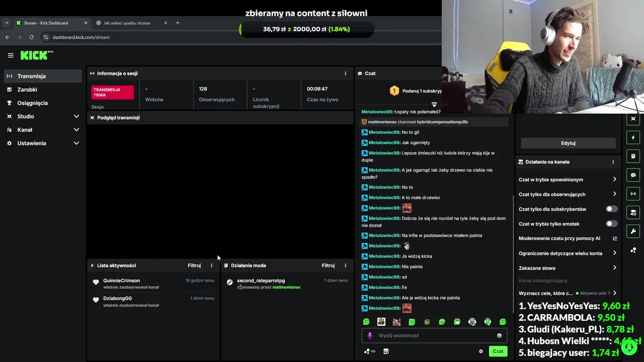
Task: Open Ograniczenie dotyczące wieku konta settings
Action: click(568, 253)
